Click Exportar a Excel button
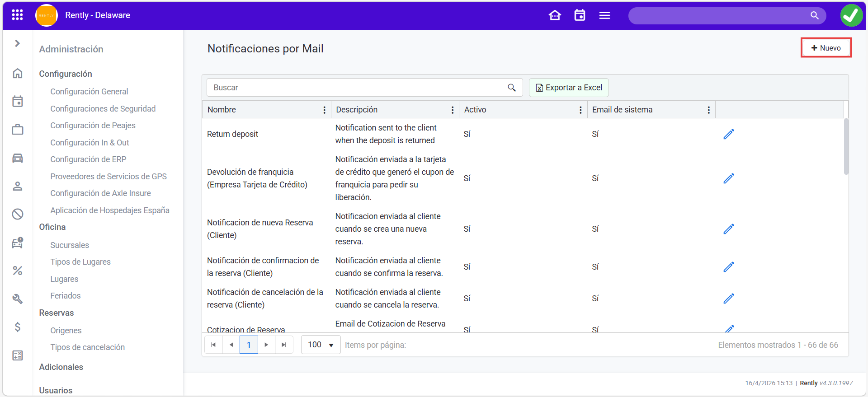The height and width of the screenshot is (397, 868). click(x=569, y=88)
